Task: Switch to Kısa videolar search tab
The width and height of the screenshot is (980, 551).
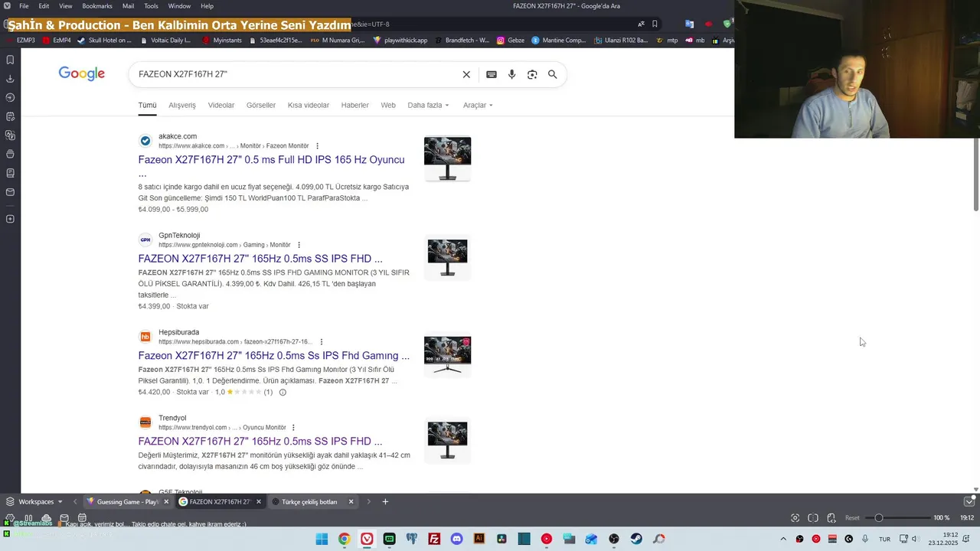Action: [309, 105]
